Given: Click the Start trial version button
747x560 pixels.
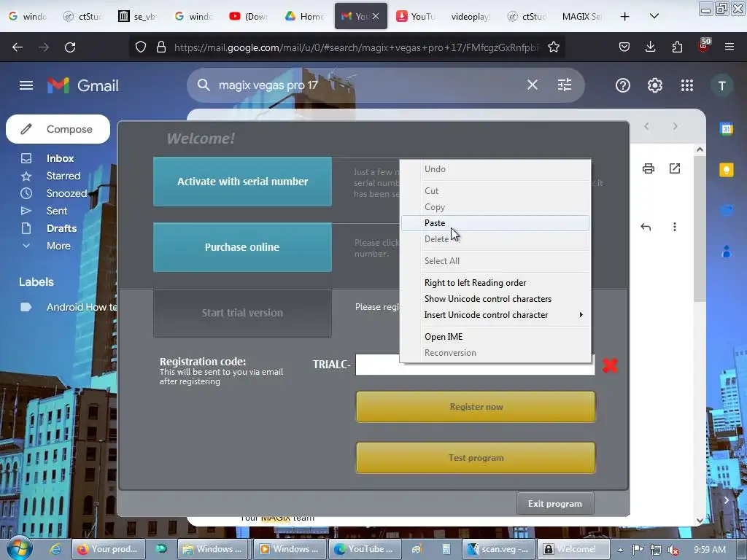Looking at the screenshot, I should pos(242,313).
